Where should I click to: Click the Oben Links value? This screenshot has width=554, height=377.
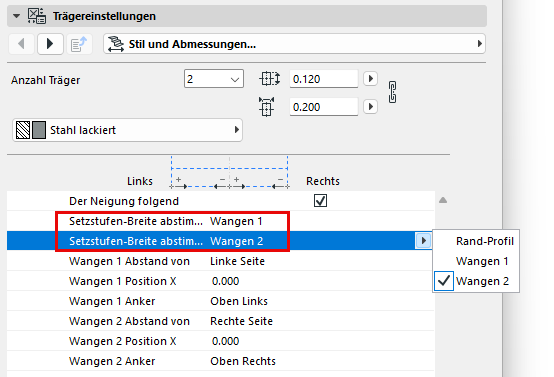click(x=239, y=301)
